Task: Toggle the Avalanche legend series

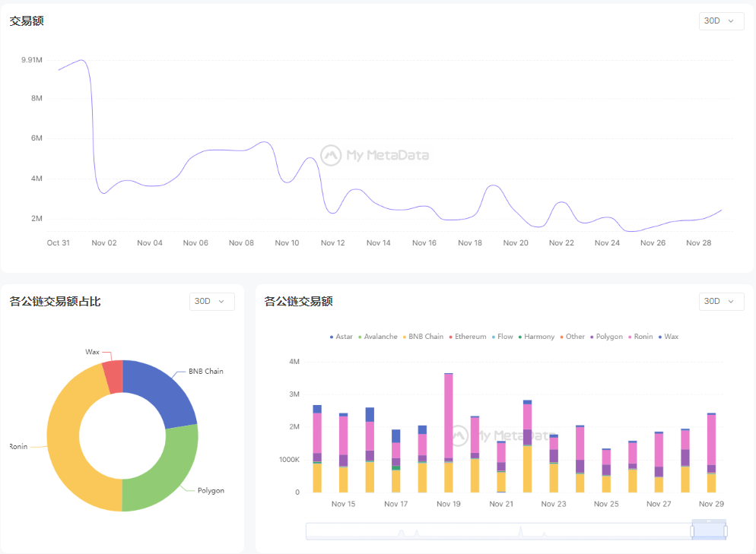Action: click(377, 337)
